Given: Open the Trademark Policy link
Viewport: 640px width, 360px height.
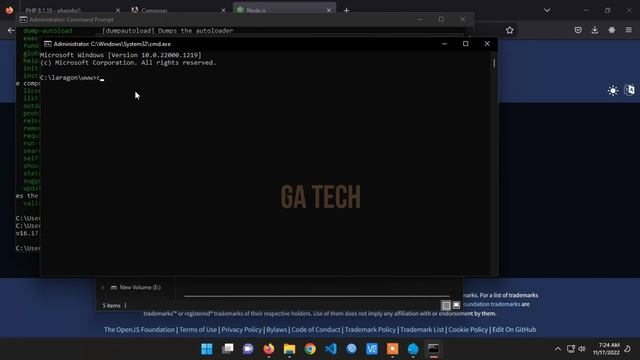Looking at the screenshot, I should (x=370, y=329).
